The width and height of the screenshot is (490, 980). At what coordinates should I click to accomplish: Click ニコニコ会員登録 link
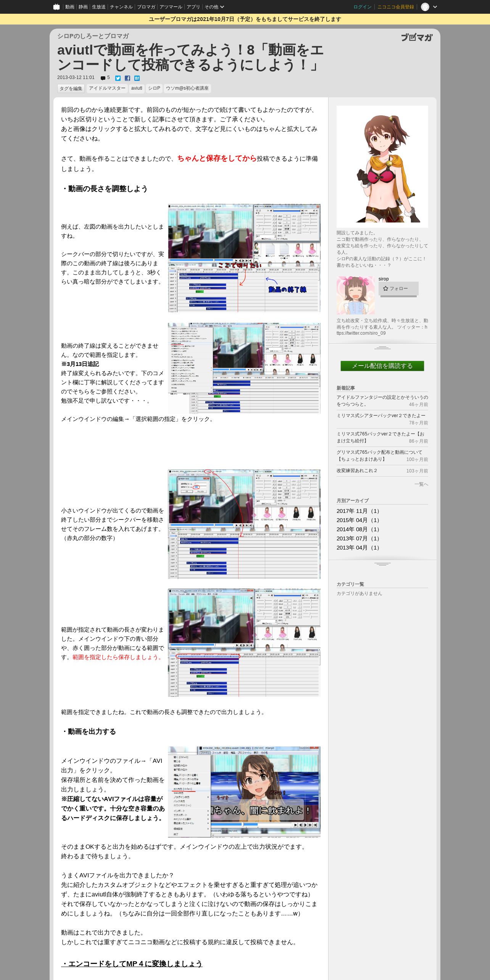click(x=395, y=7)
